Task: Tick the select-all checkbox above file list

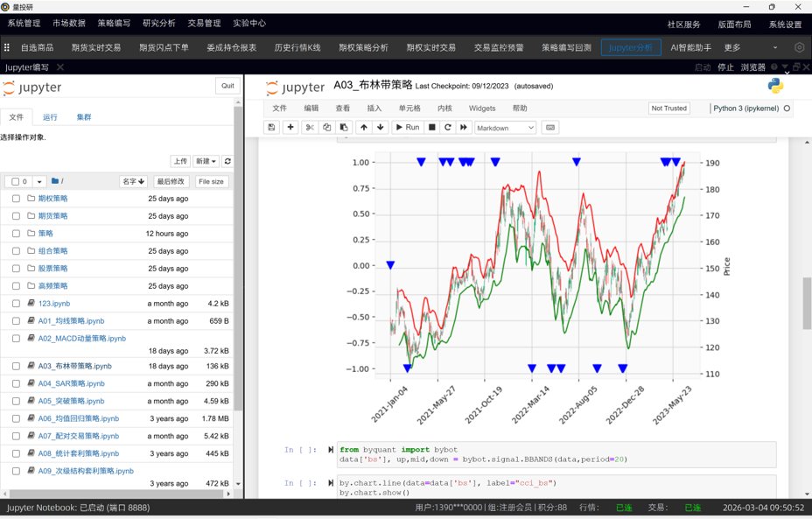Action: (x=16, y=180)
